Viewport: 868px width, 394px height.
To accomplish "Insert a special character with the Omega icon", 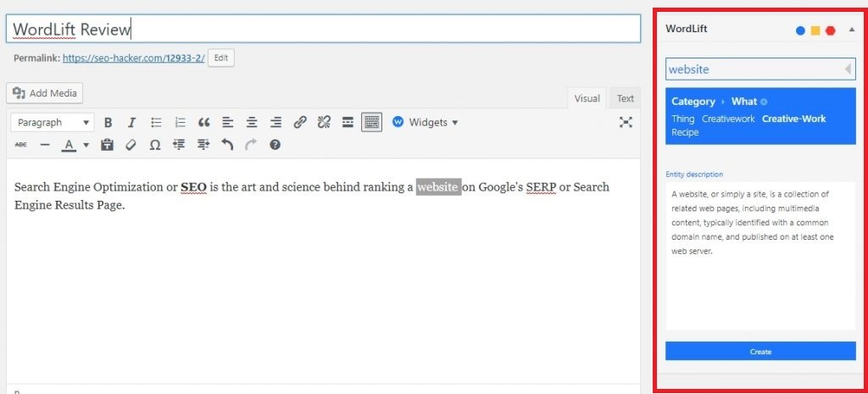I will (154, 145).
